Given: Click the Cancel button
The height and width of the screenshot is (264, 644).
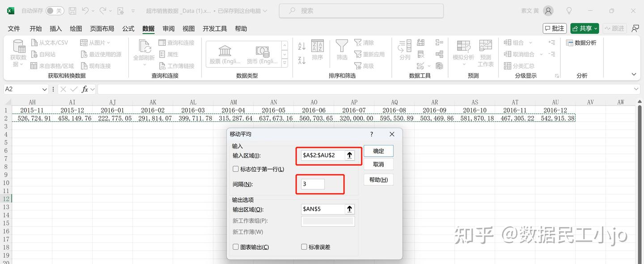Looking at the screenshot, I should 378,164.
